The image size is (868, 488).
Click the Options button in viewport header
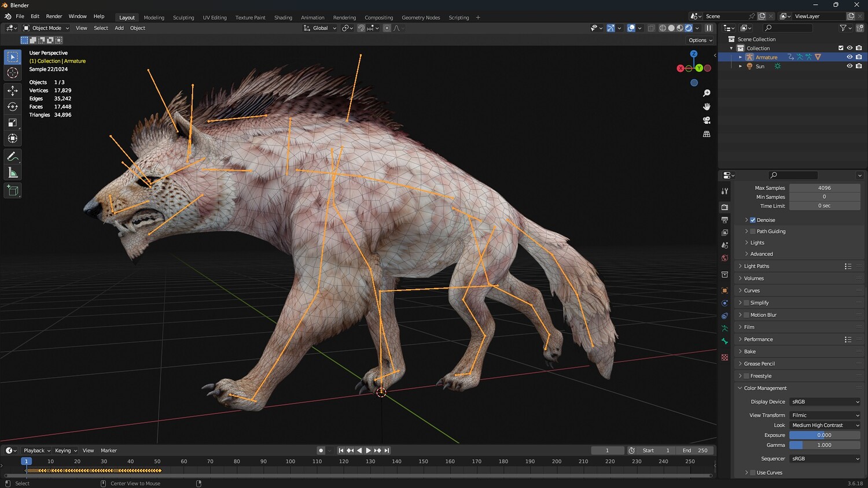pos(700,40)
